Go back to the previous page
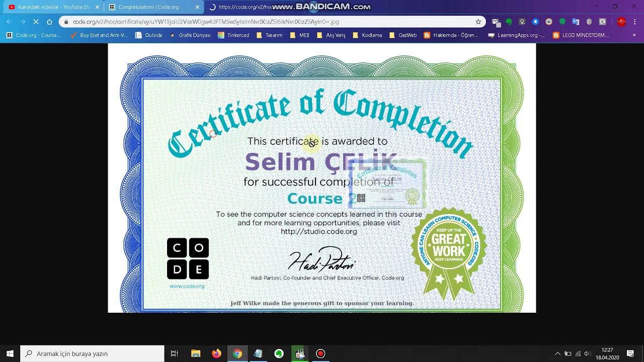 [x=9, y=22]
